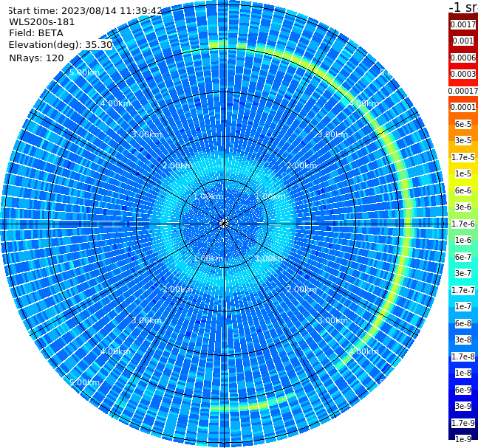478x448 pixels.
Task: Click the 6e-8 colorbar tick label
Action: point(463,323)
